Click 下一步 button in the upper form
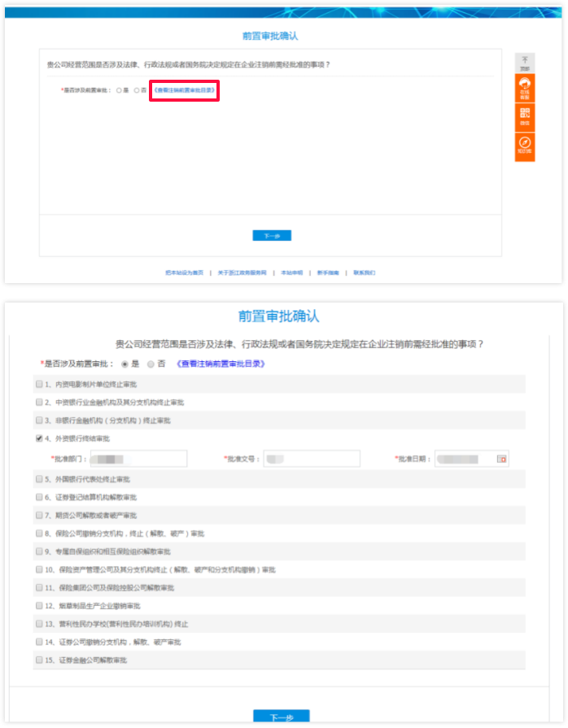Image resolution: width=568 pixels, height=728 pixels. point(272,236)
